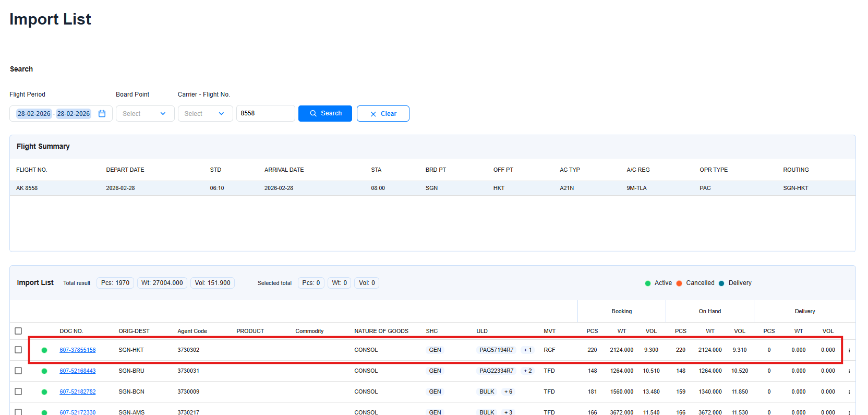Open row actions menu for 607-37855156

click(x=849, y=350)
